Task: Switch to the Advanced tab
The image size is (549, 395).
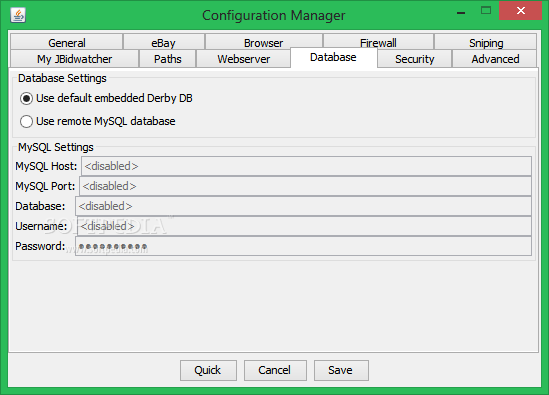Action: click(x=495, y=58)
